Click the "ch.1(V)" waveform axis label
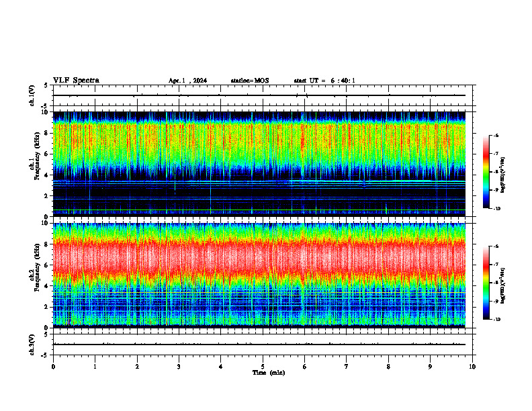This screenshot has height=411, width=532. pyautogui.click(x=32, y=95)
